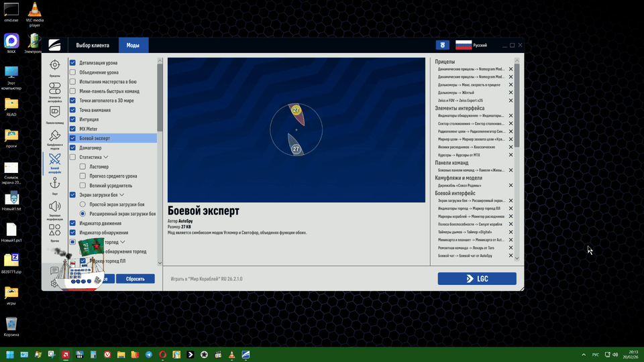Collapse the Экран загрузки боя chevron
Screen dimensions: 644x362
tap(122, 195)
